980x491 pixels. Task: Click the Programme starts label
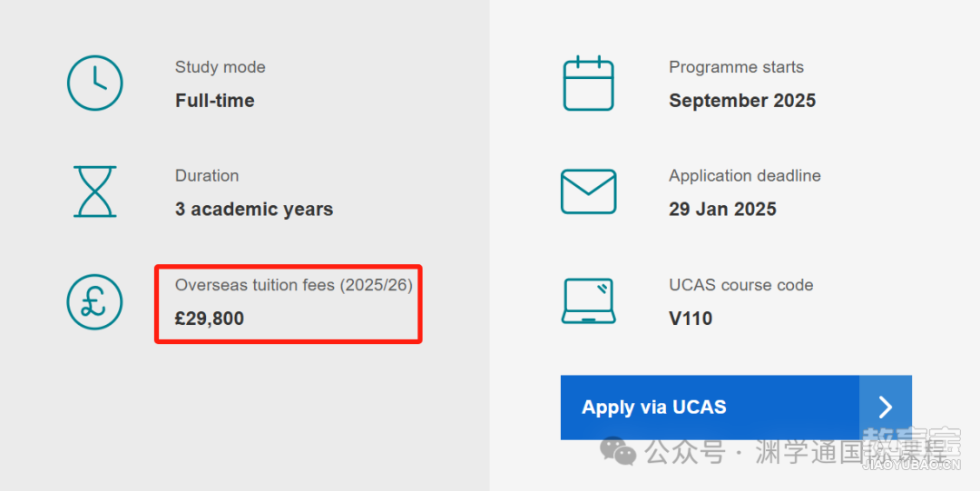click(736, 67)
